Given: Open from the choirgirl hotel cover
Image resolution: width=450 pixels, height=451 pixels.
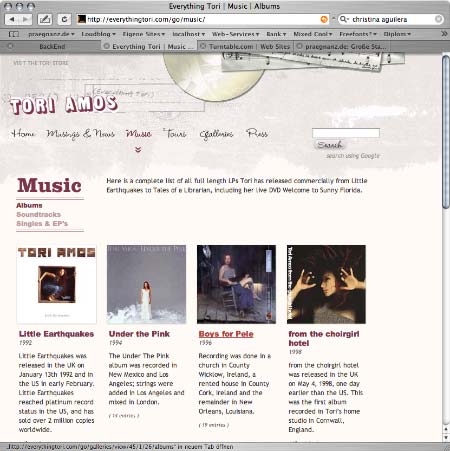Looking at the screenshot, I should tap(326, 284).
